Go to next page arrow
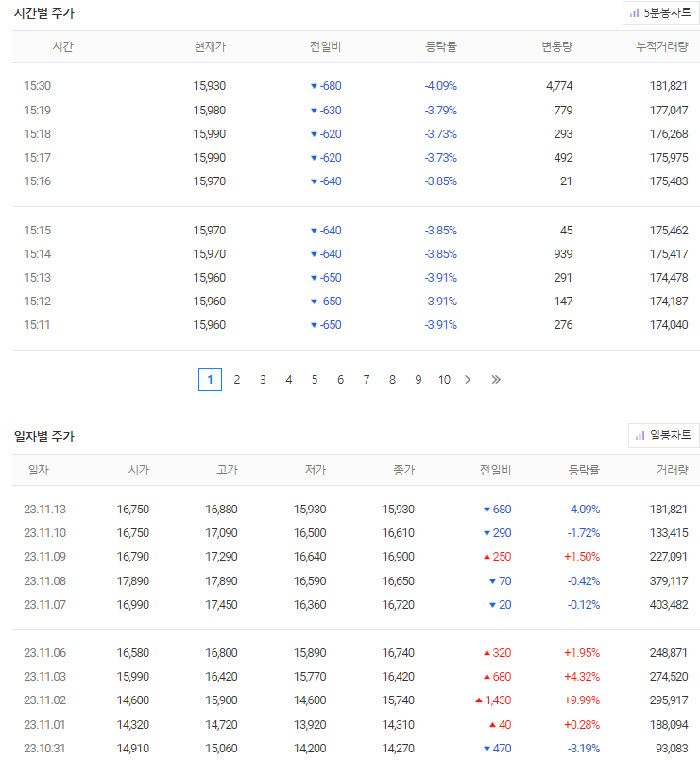The width and height of the screenshot is (700, 760). point(468,379)
